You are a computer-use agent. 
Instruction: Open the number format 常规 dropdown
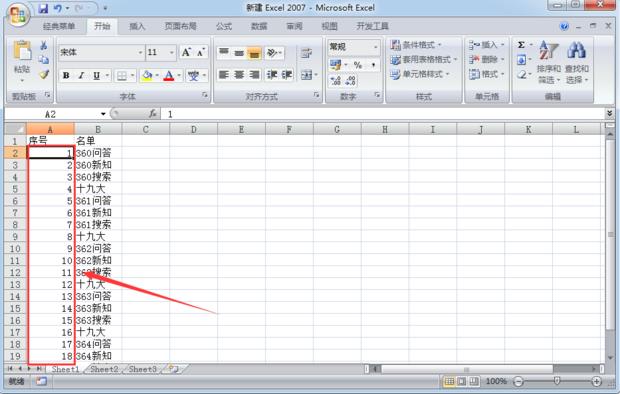pyautogui.click(x=375, y=47)
